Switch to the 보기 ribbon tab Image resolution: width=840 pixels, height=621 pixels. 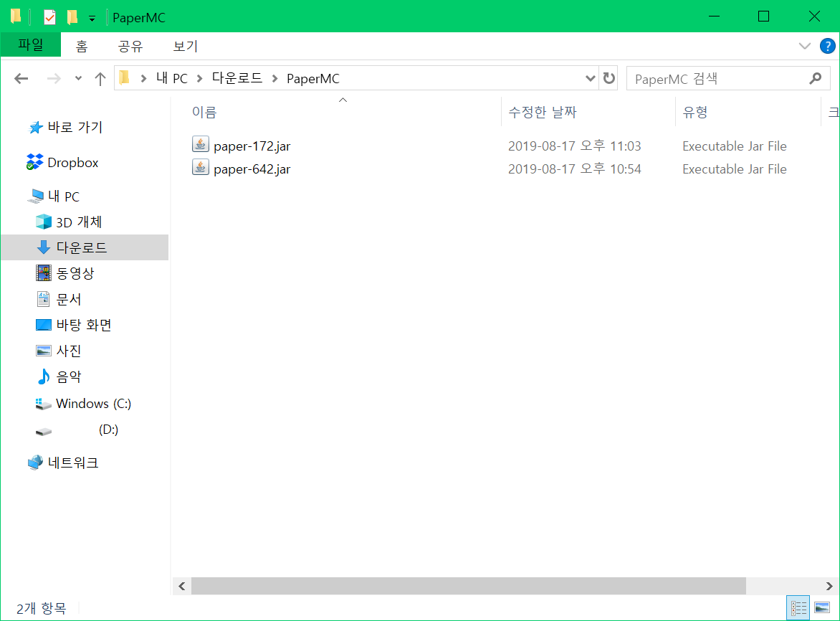pos(186,46)
